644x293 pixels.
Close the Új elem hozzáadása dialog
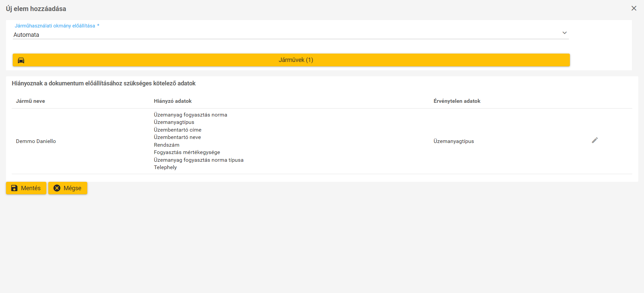point(634,8)
